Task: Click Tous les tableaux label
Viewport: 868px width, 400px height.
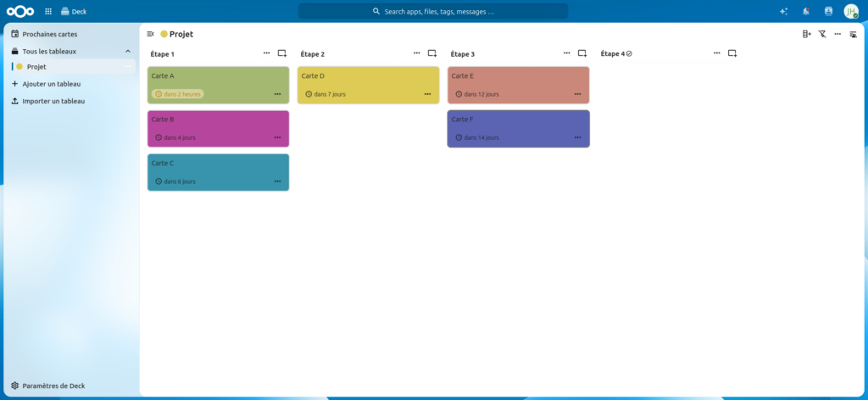Action: coord(49,51)
